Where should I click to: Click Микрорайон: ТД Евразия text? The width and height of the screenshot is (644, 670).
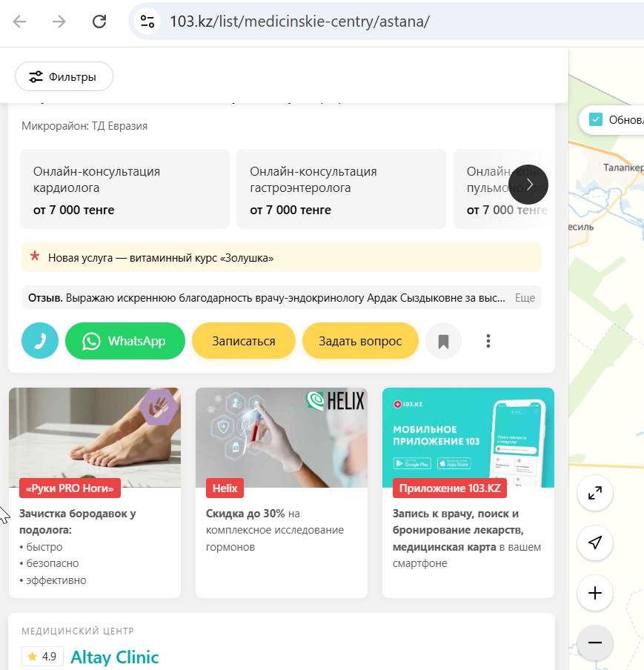tap(84, 126)
